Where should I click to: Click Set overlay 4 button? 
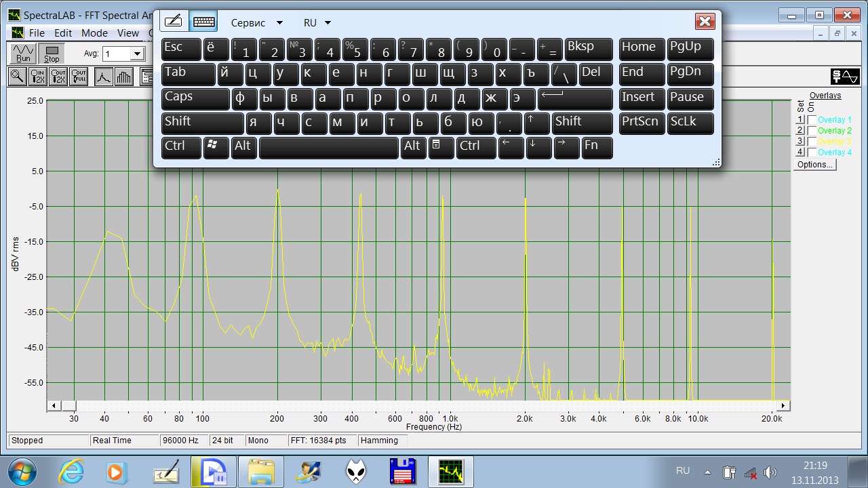pos(800,152)
